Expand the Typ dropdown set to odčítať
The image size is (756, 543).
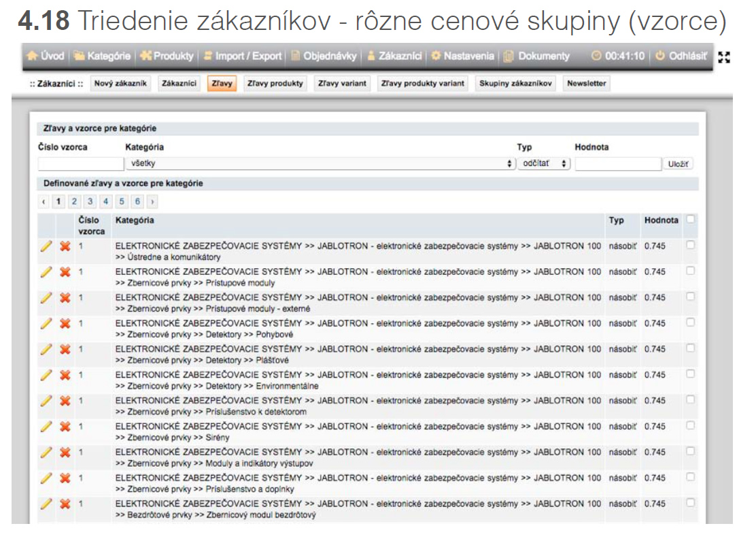pos(544,164)
